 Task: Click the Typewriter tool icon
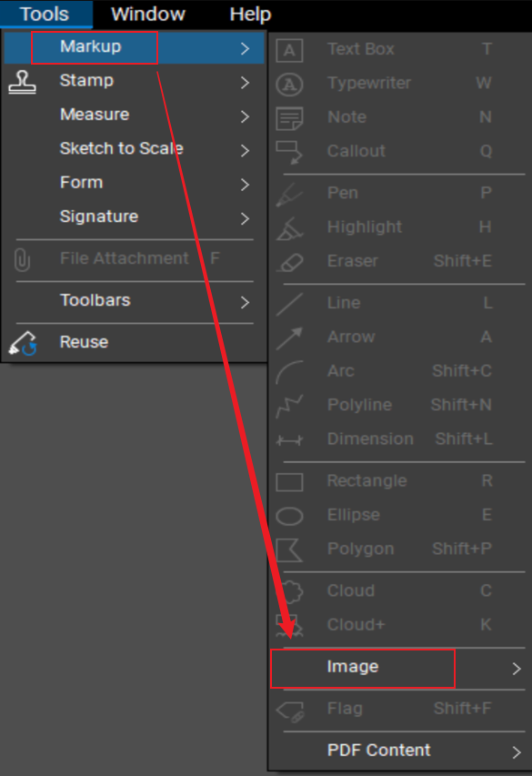pos(290,83)
